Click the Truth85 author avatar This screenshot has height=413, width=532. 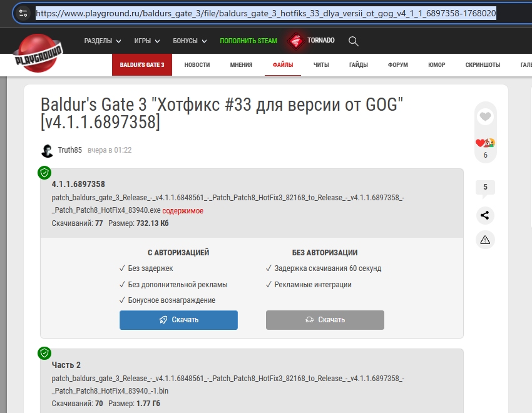coord(47,150)
